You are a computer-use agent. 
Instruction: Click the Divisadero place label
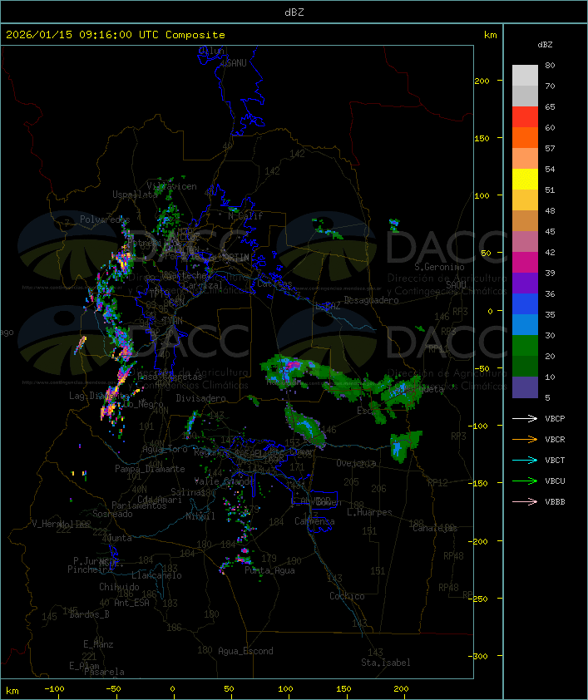tap(200, 397)
